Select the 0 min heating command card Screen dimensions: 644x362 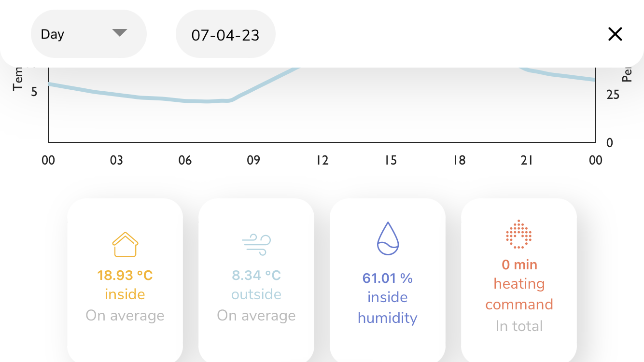(519, 280)
